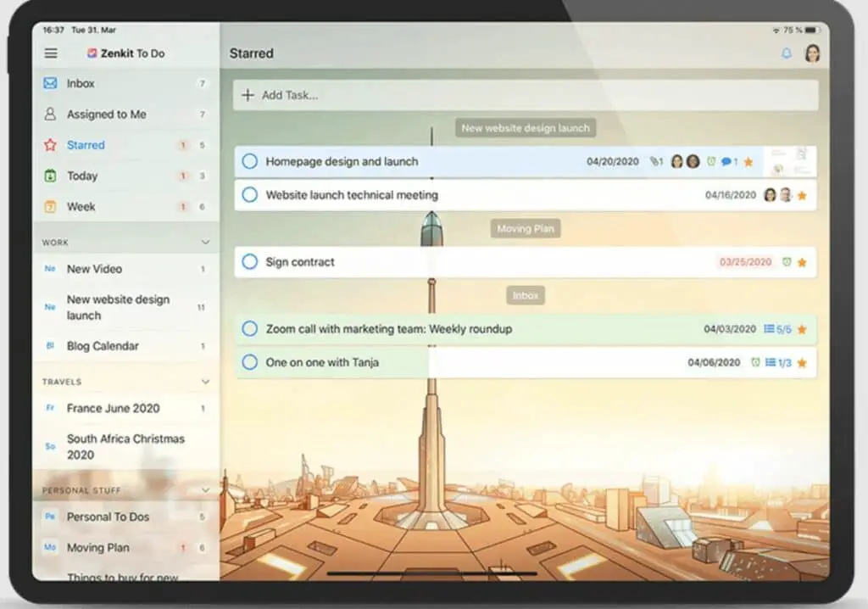
Task: Mark Homepage design and launch complete
Action: 249,161
